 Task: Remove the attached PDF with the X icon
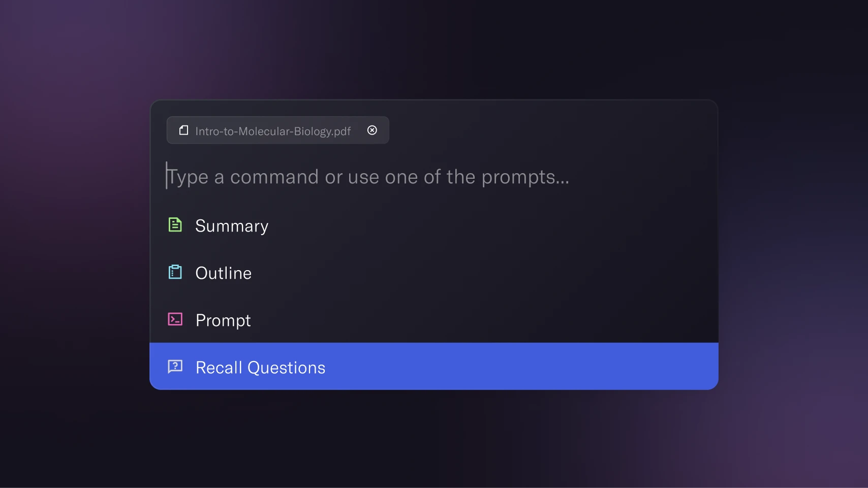tap(372, 131)
